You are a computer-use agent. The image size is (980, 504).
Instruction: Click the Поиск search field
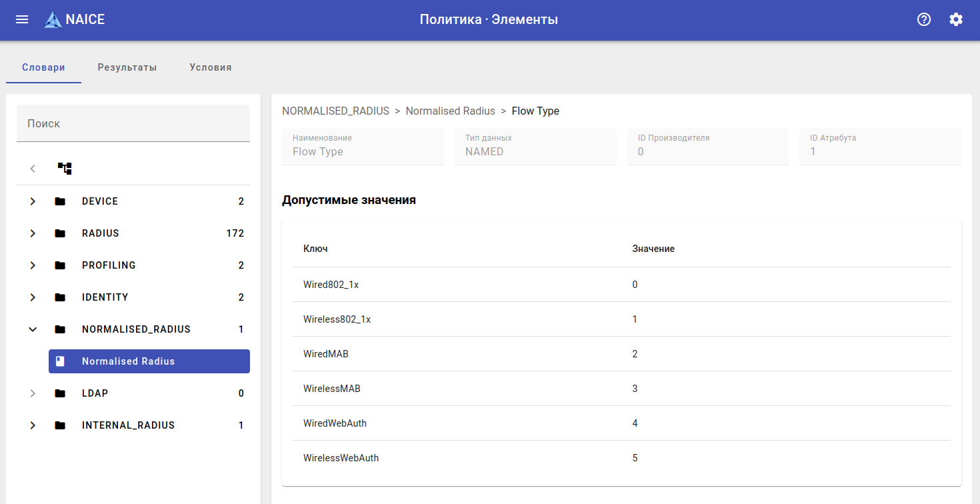133,124
